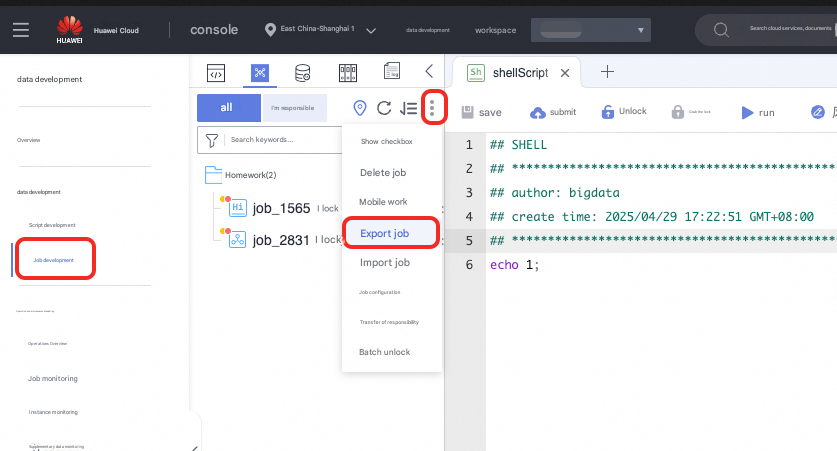The width and height of the screenshot is (837, 451).
Task: Run the shell script
Action: click(758, 113)
